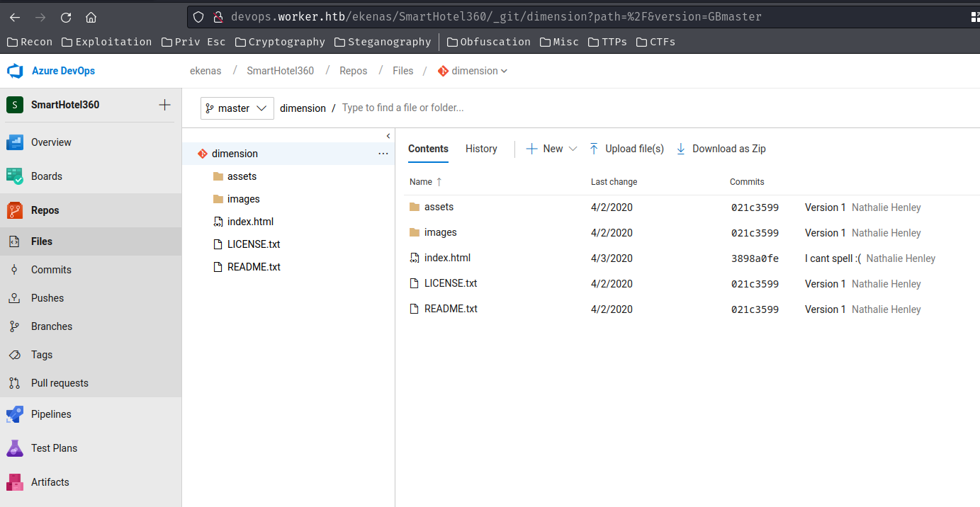Open the Priv Esc bookmarks folder
Viewport: 980px width, 507px height.
pyautogui.click(x=193, y=42)
